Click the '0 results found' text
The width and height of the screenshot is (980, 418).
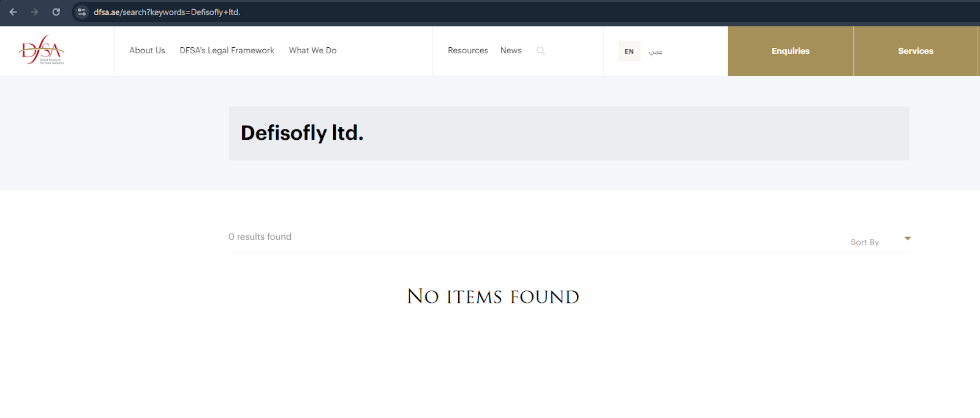click(260, 237)
